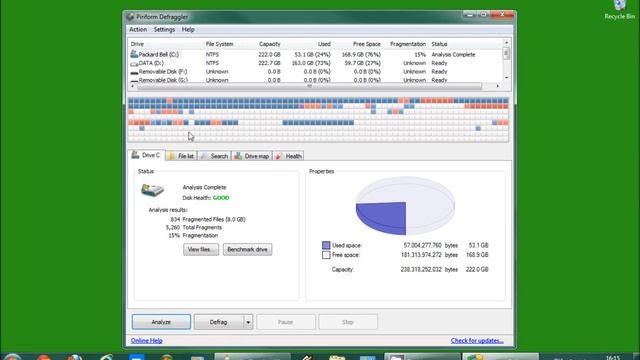This screenshot has width=640, height=360.
Task: Click the horizontal scrollbar left arrow
Action: click(132, 86)
